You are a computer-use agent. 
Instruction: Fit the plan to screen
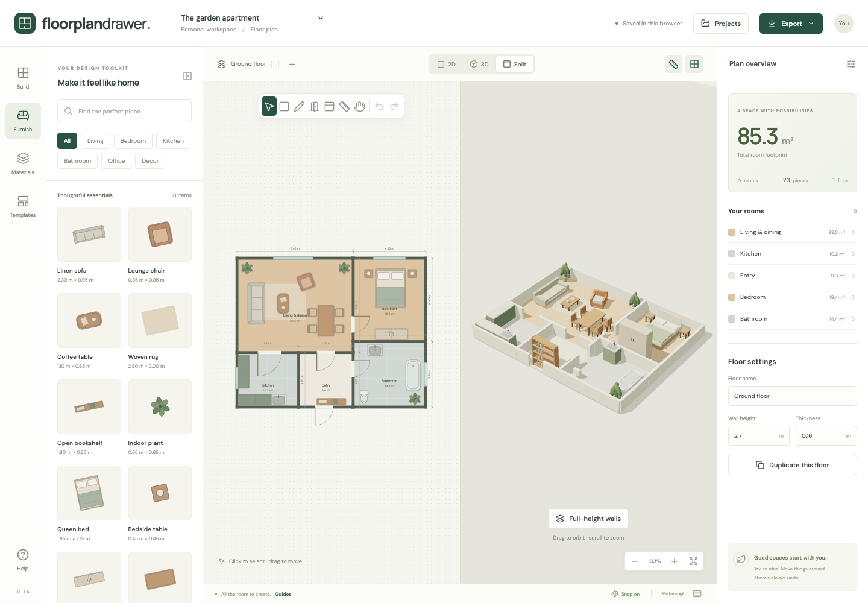tap(694, 561)
